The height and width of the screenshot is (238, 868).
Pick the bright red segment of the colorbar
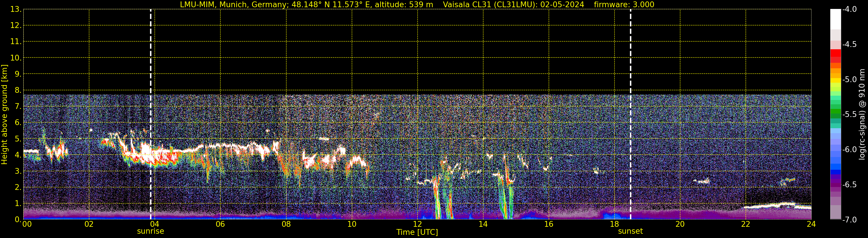pos(836,53)
